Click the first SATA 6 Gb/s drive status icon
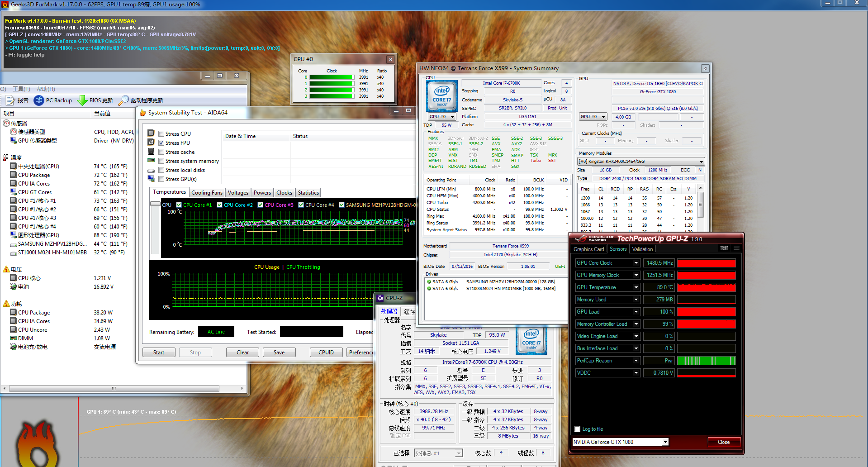Screen dimensions: 868x467 click(x=429, y=281)
